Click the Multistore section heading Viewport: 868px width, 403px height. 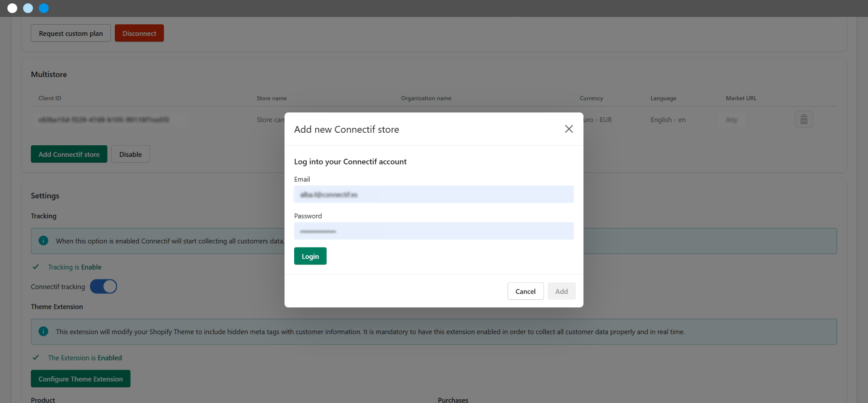[49, 74]
